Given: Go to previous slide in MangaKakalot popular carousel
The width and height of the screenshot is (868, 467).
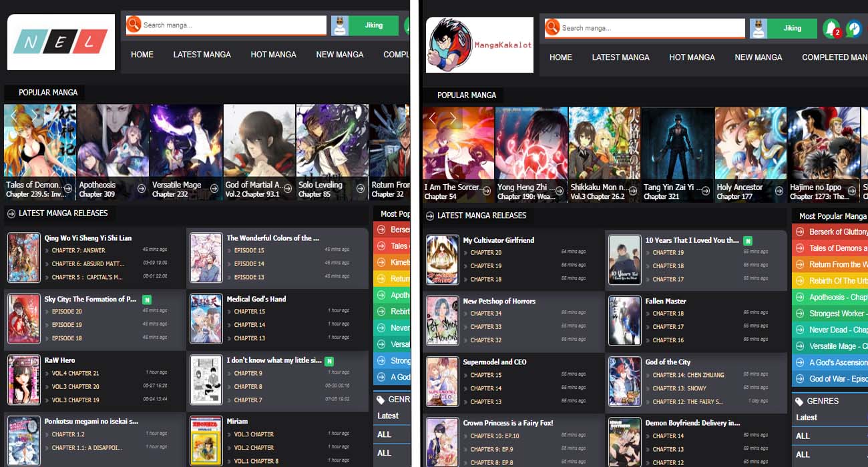Looking at the screenshot, I should pos(432,119).
